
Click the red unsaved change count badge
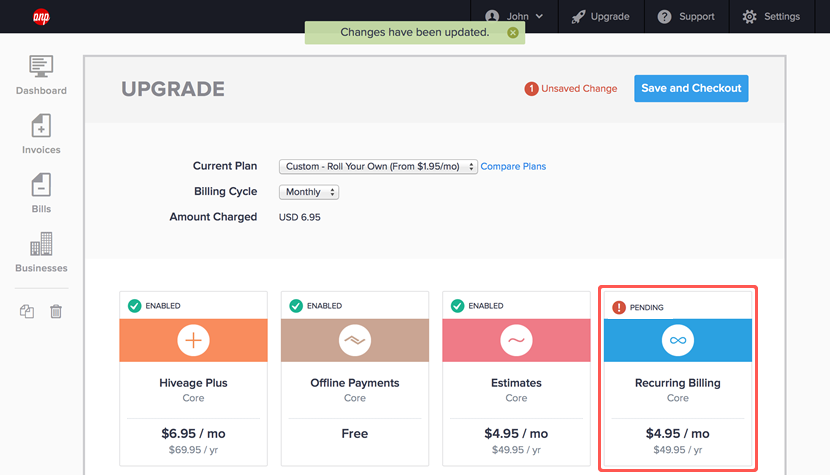coord(531,89)
